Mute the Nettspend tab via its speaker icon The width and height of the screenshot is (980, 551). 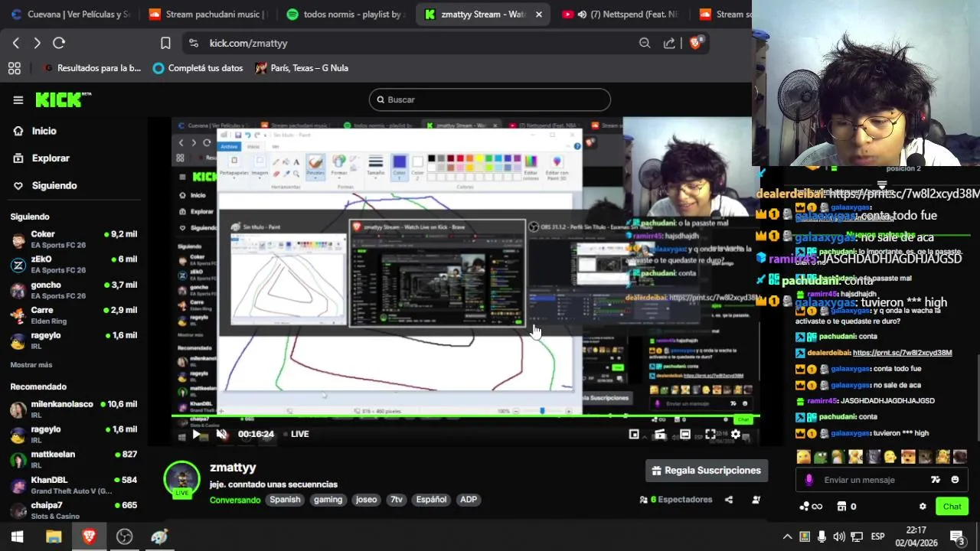click(582, 15)
